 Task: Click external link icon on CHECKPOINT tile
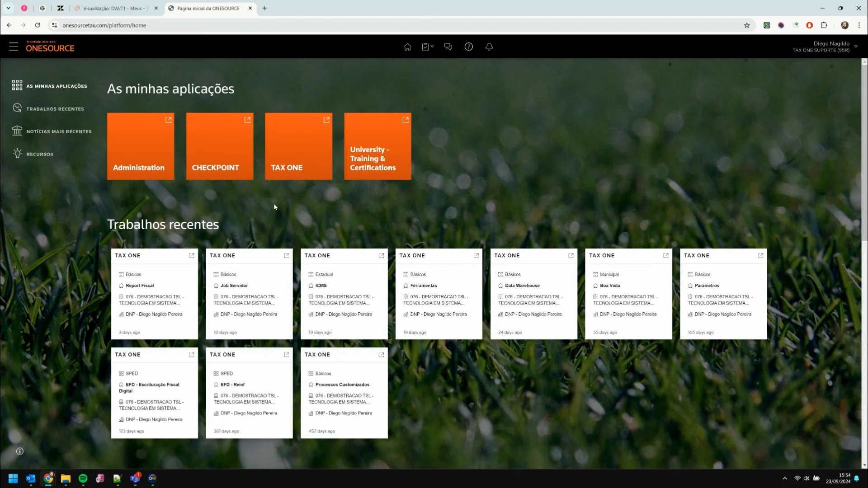(x=247, y=120)
